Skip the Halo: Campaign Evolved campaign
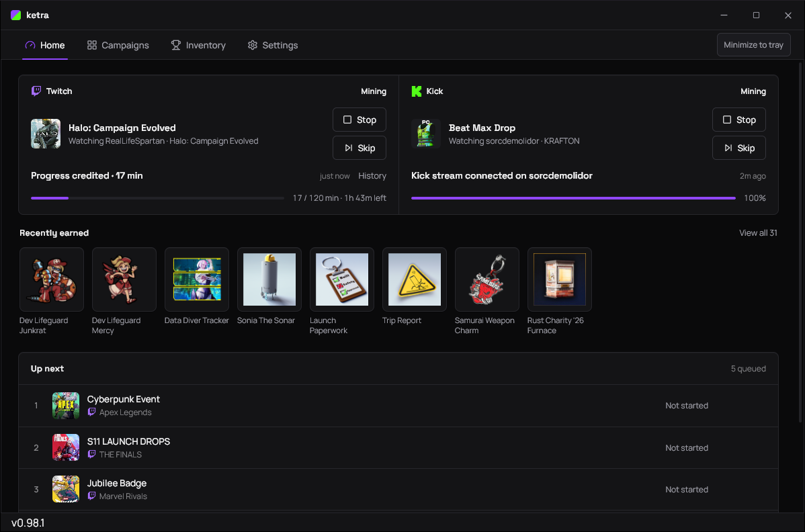The image size is (805, 532). click(359, 148)
